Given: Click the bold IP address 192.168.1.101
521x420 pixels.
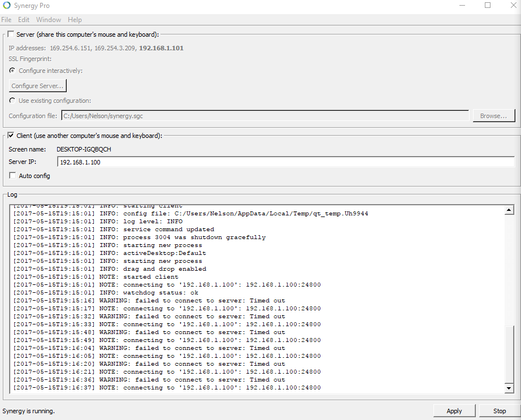Looking at the screenshot, I should tap(161, 48).
